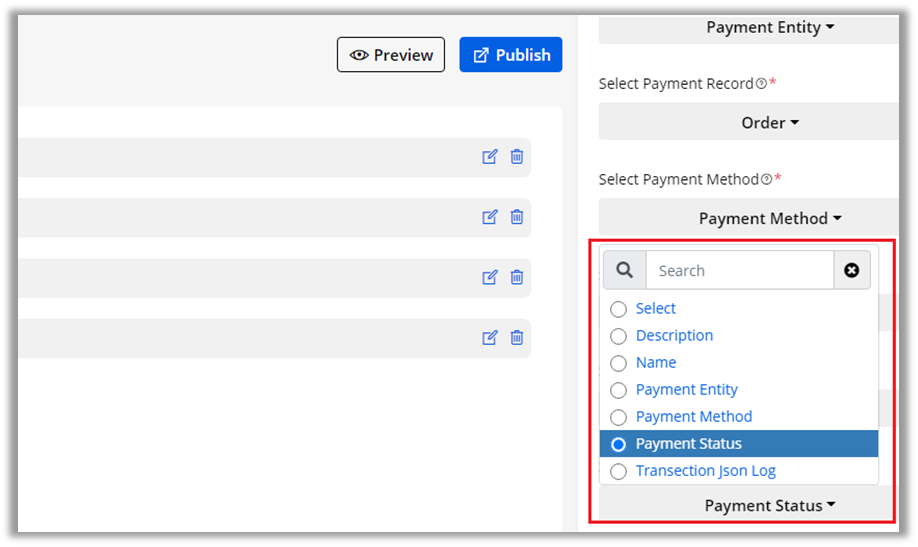Image resolution: width=918 pixels, height=547 pixels.
Task: Collapse the Payment Status dropdown button
Action: (769, 506)
